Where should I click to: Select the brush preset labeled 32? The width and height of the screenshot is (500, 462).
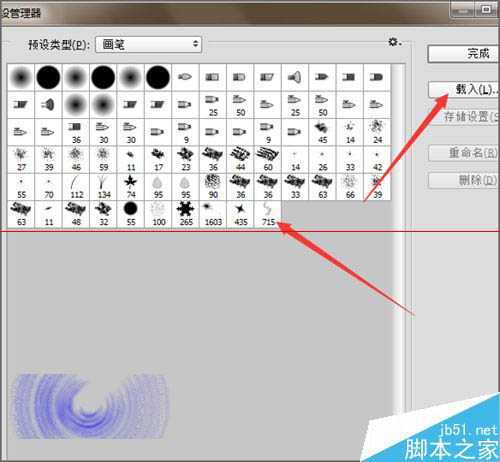(103, 214)
